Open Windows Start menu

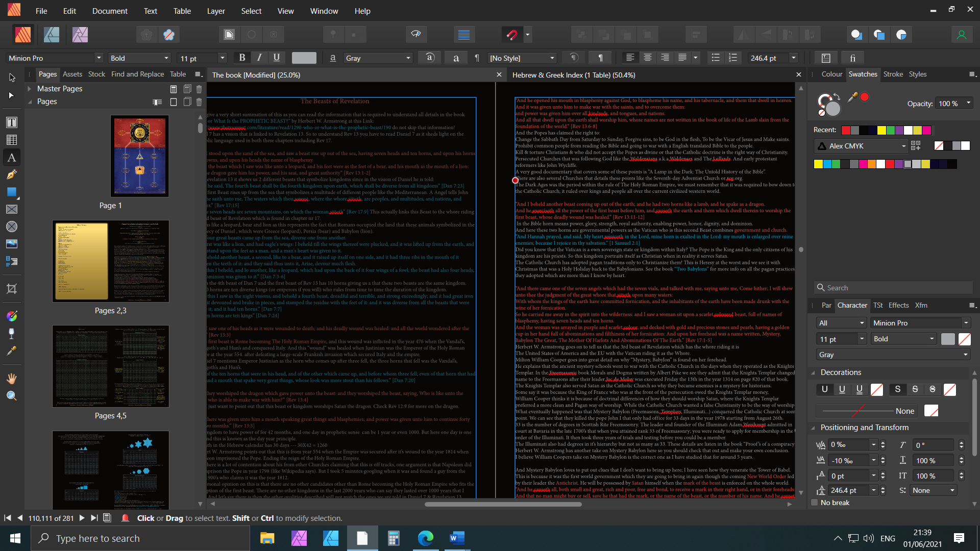point(15,538)
